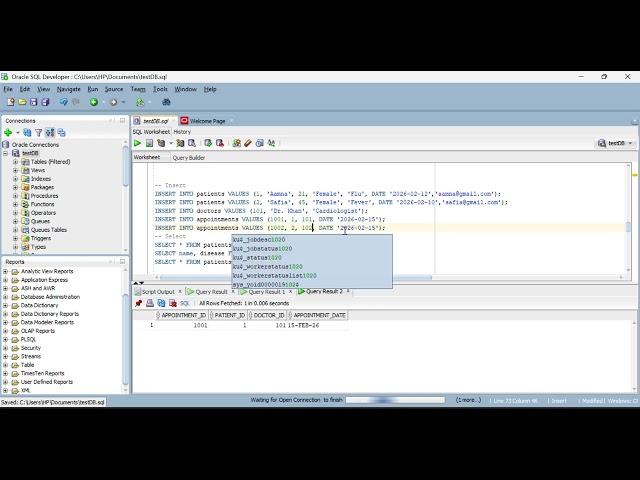Sort by the APPOINTMENT_ID column header

tap(181, 315)
